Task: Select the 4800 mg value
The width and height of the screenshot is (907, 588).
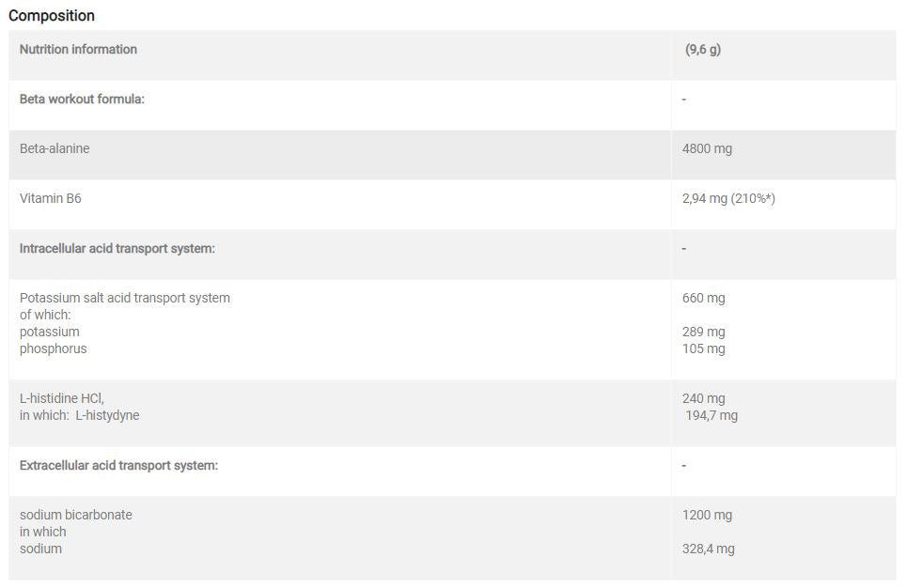Action: pyautogui.click(x=707, y=149)
